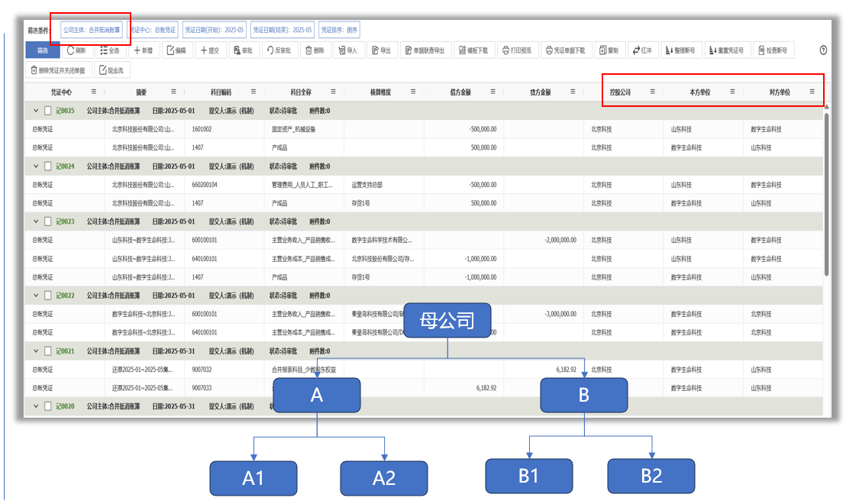Viewport: 859px width, 504px height.
Task: Tick the checkbox for voucher 记0025
Action: (47, 111)
